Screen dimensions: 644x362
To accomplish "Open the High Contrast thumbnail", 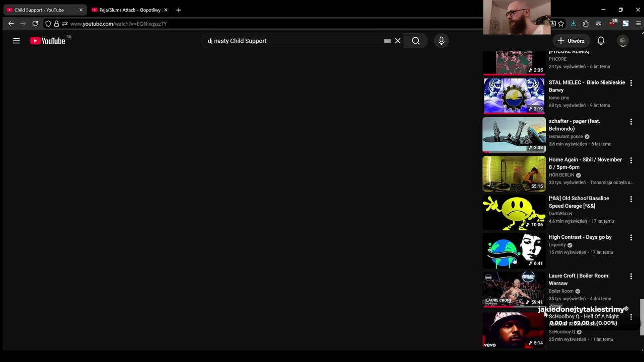I will pos(514,251).
